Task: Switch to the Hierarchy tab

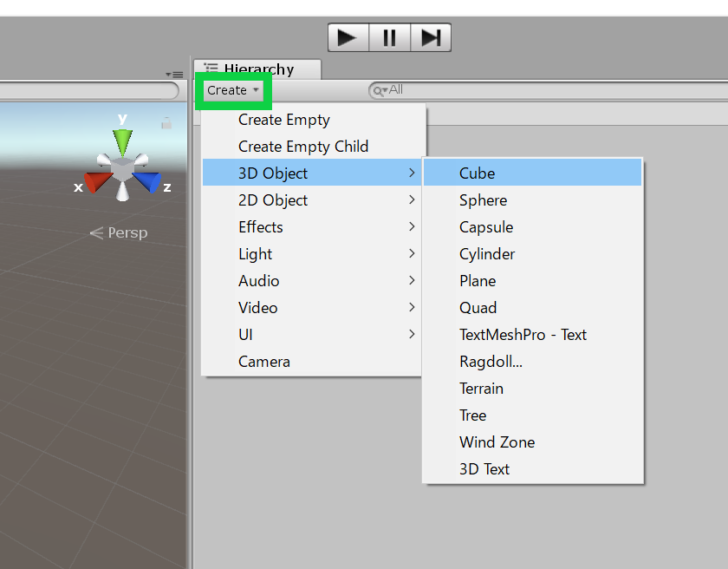Action: coord(257,69)
